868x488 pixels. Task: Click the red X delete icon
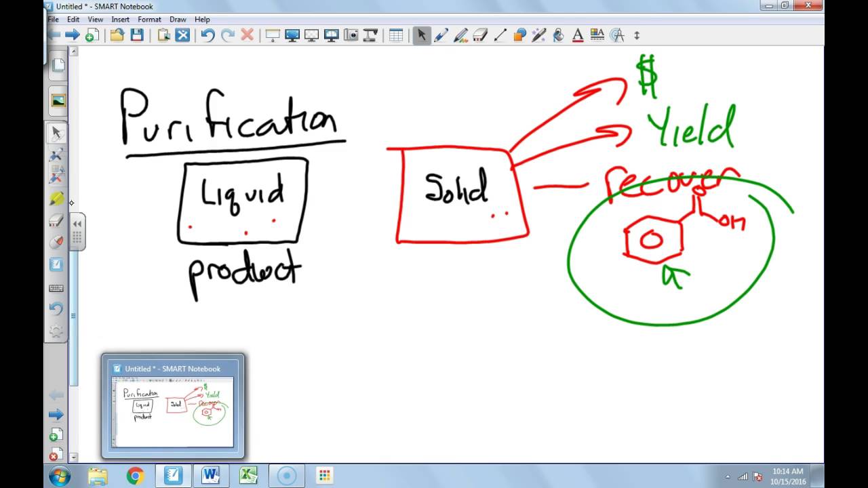247,35
